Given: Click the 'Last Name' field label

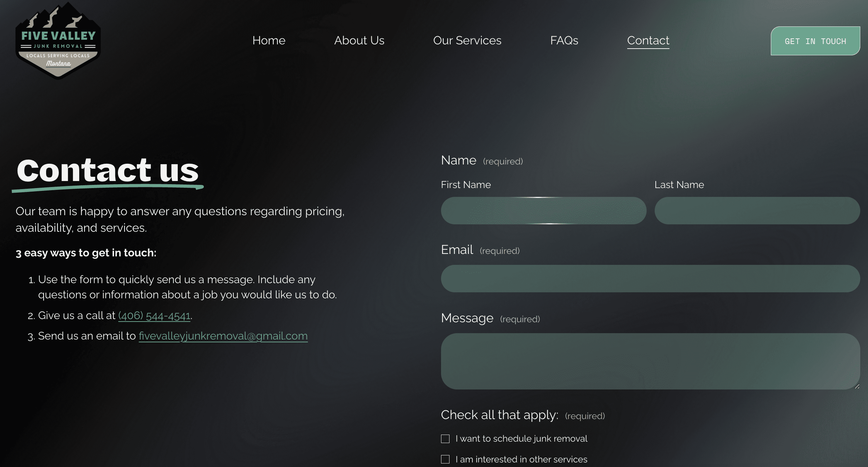Looking at the screenshot, I should coord(679,185).
